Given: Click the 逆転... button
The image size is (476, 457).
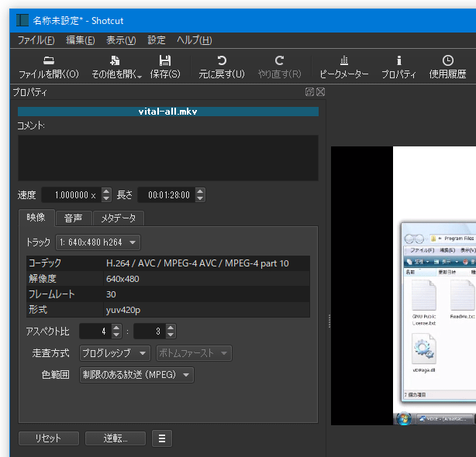Looking at the screenshot, I should click(x=116, y=438).
